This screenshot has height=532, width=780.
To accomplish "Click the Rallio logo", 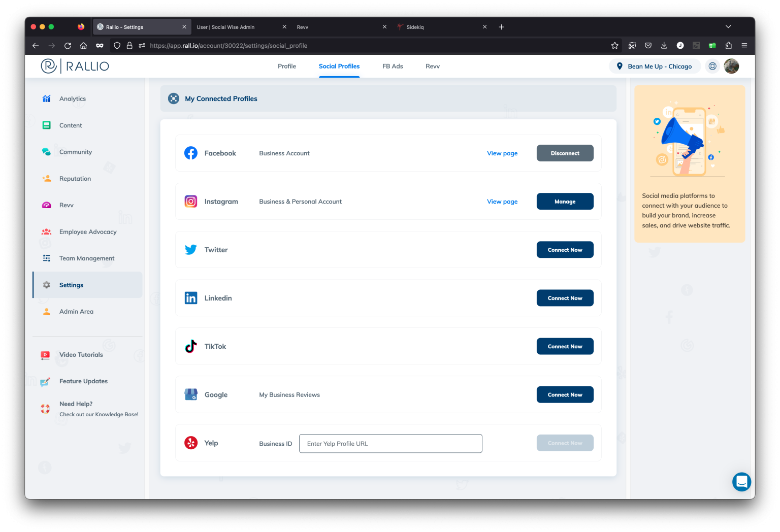I will pos(75,66).
